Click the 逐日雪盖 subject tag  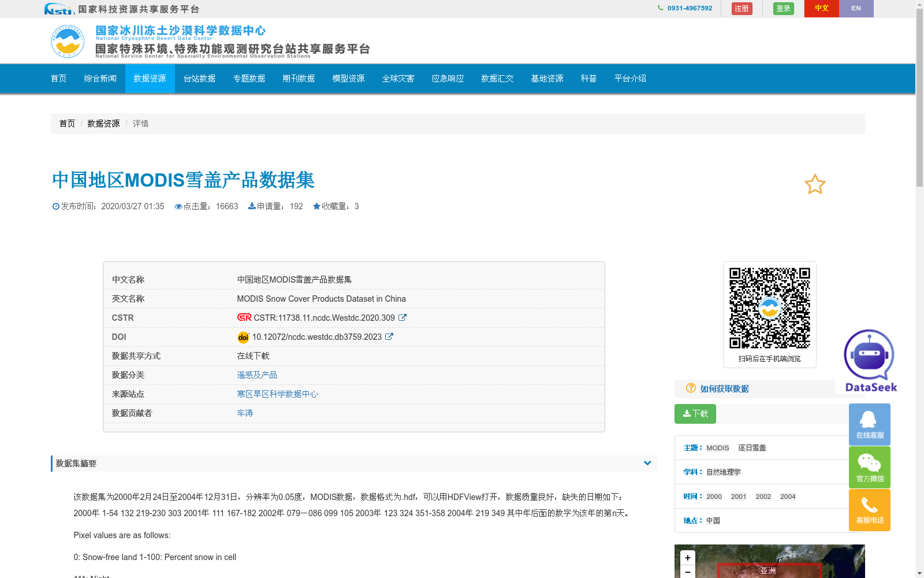tap(752, 448)
